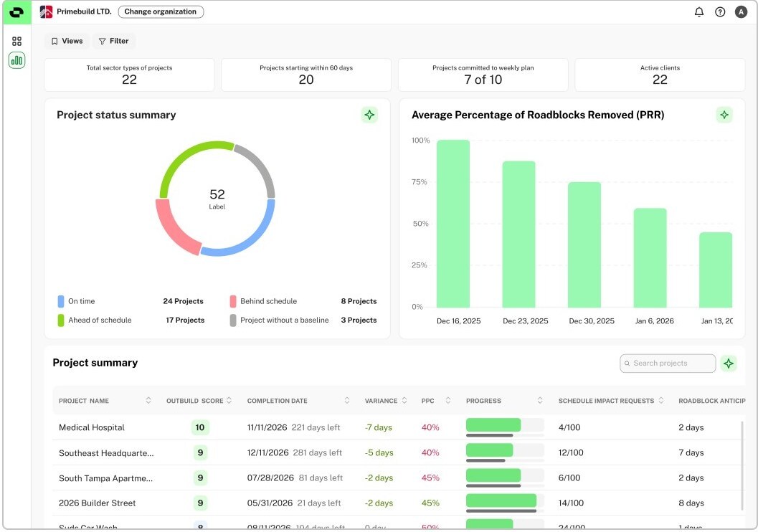The width and height of the screenshot is (758, 532).
Task: Open the user avatar profile menu
Action: click(x=742, y=12)
